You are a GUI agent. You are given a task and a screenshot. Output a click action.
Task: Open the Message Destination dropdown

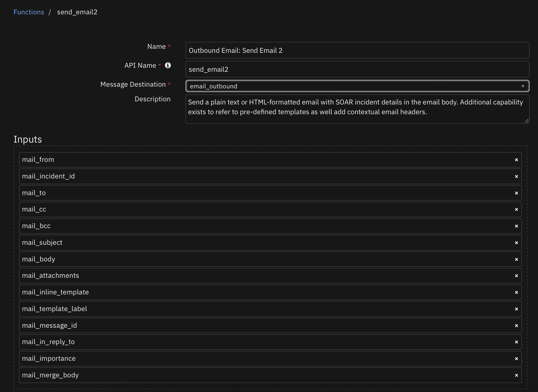[357, 86]
